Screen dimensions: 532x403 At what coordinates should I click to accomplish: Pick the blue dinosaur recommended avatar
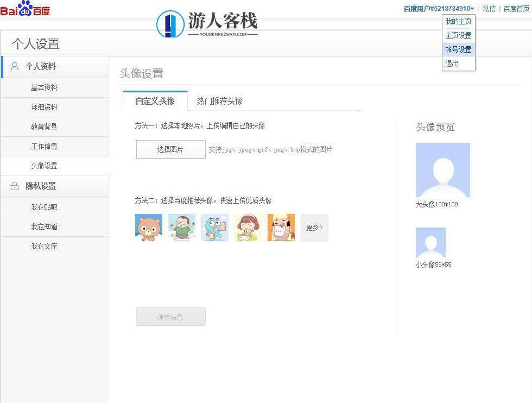[x=214, y=228]
